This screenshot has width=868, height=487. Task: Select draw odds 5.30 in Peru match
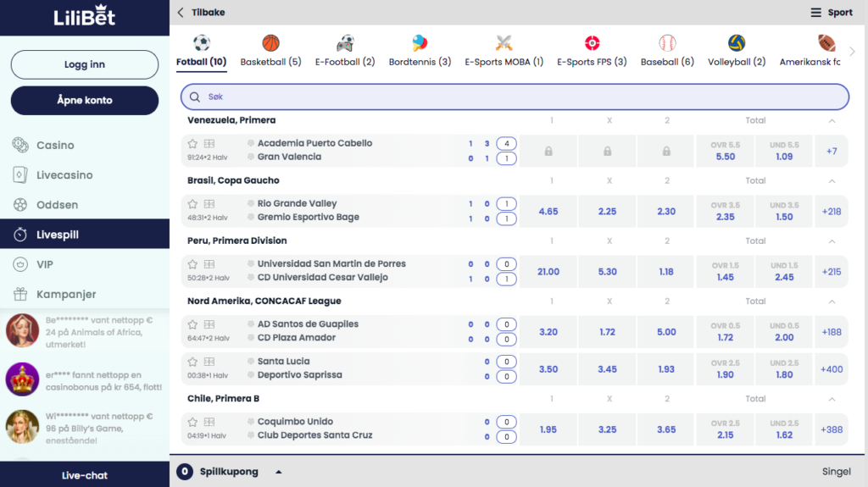point(607,272)
